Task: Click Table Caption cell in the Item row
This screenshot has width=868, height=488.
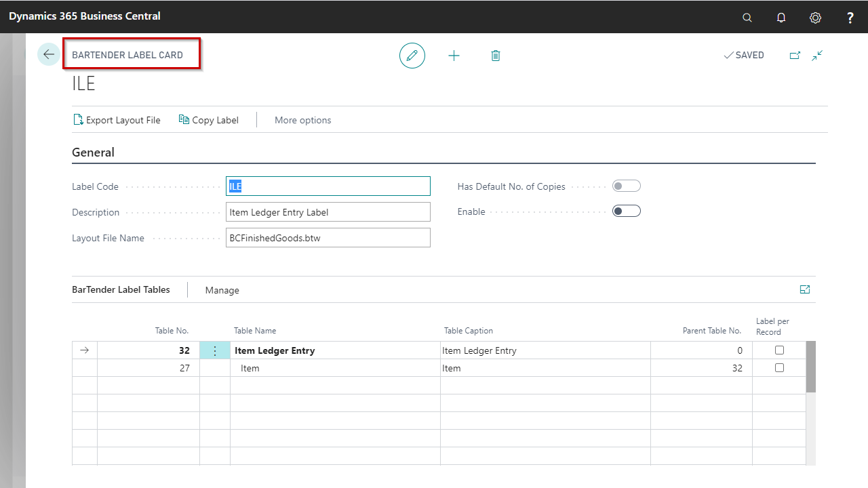Action: [545, 368]
